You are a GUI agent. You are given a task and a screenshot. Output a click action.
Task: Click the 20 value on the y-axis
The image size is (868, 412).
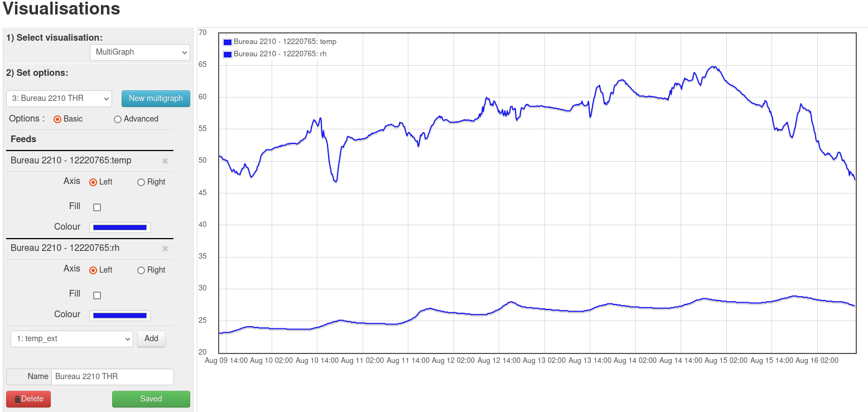coord(202,352)
